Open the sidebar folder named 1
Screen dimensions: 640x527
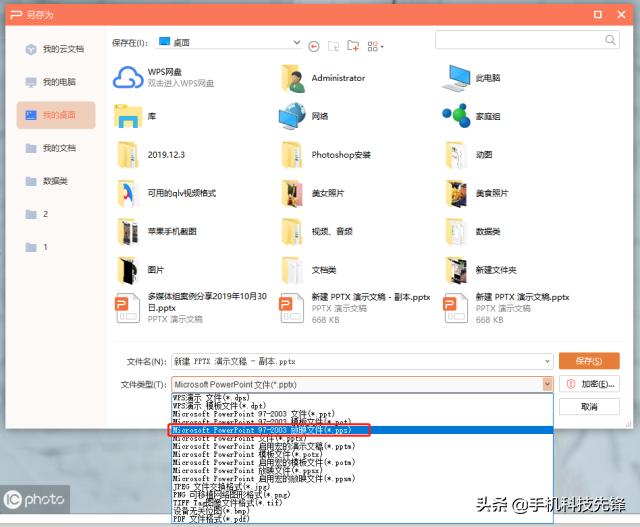coord(38,247)
